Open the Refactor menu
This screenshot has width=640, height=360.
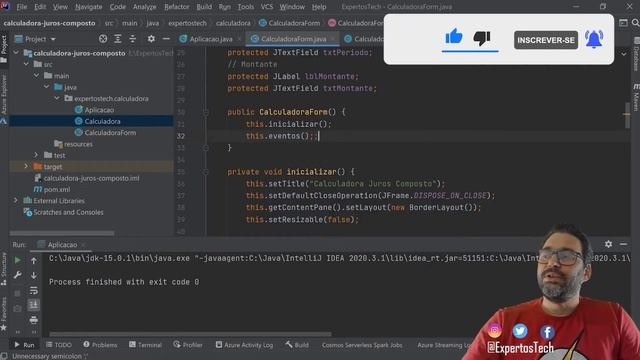(x=176, y=7)
